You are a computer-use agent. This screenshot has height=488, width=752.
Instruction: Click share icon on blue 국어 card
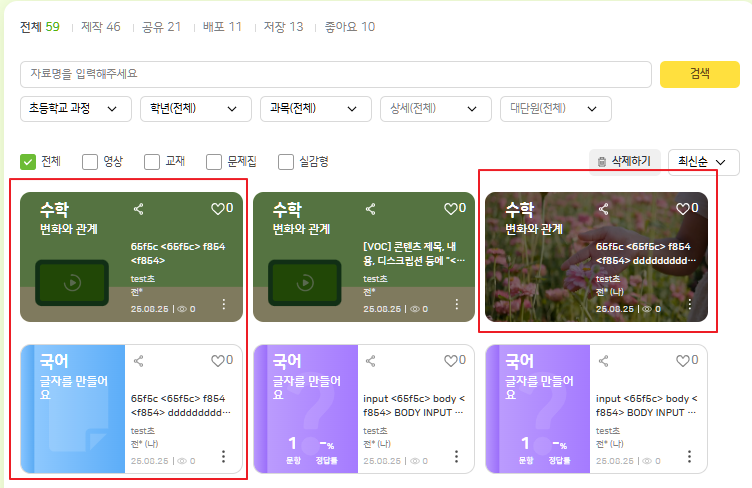click(139, 361)
